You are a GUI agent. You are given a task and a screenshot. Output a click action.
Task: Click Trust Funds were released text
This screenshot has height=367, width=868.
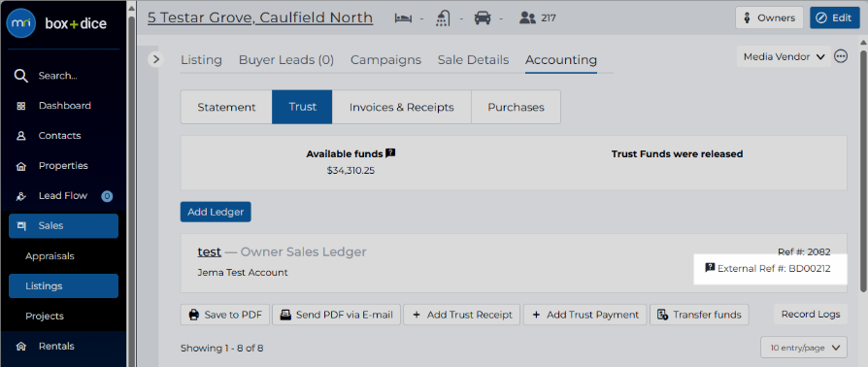click(677, 153)
